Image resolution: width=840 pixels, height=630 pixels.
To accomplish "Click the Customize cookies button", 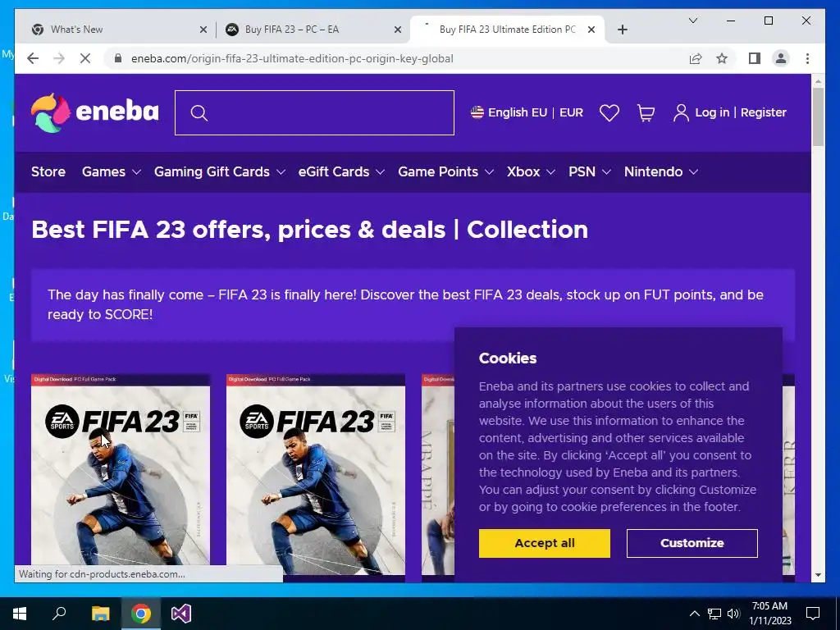I will 692,543.
